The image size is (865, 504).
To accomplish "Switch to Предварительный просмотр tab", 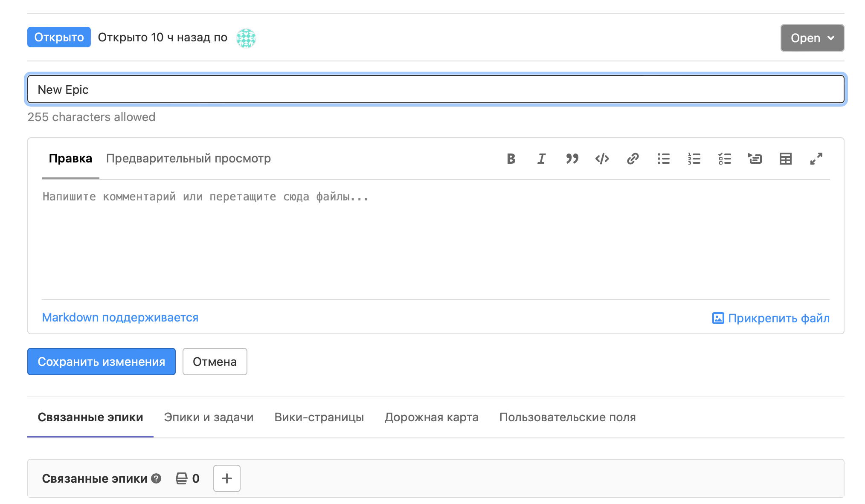I will tap(188, 159).
